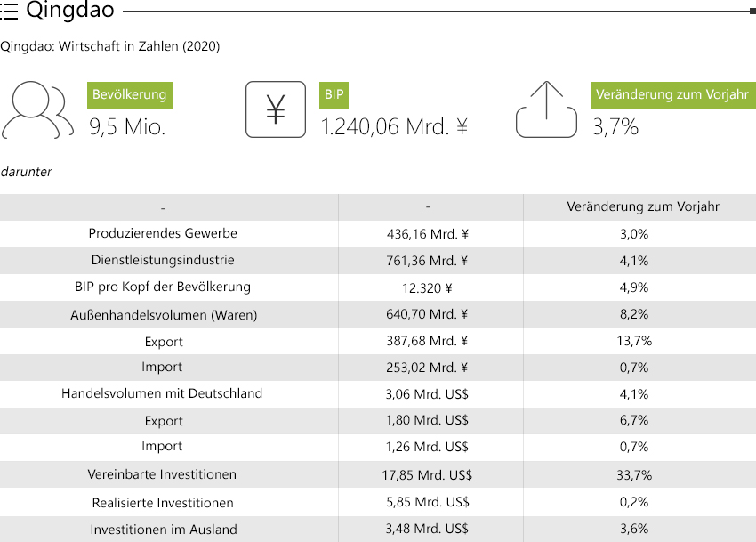Click the 17,85 Mrd. US$ value cell
This screenshot has height=542, width=756.
coord(427,475)
